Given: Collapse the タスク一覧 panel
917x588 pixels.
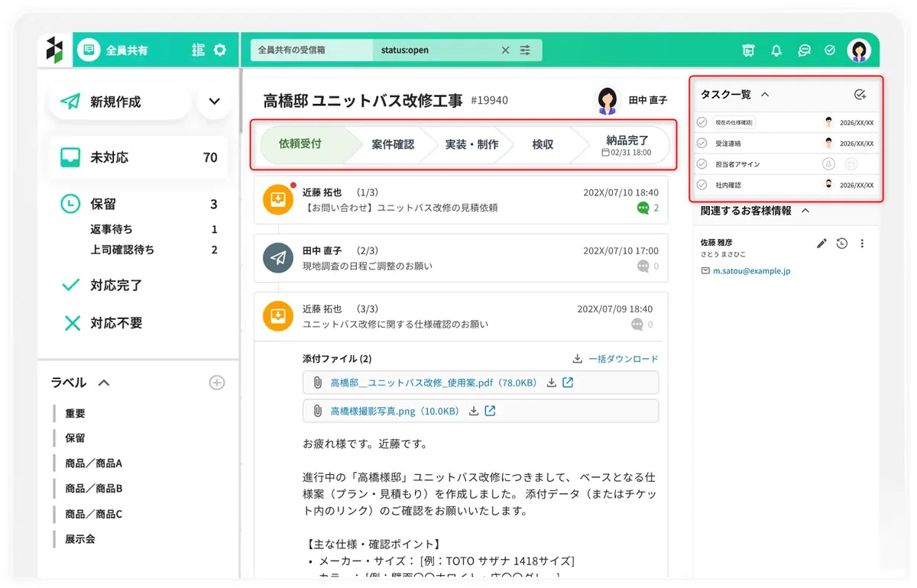Looking at the screenshot, I should [x=765, y=95].
